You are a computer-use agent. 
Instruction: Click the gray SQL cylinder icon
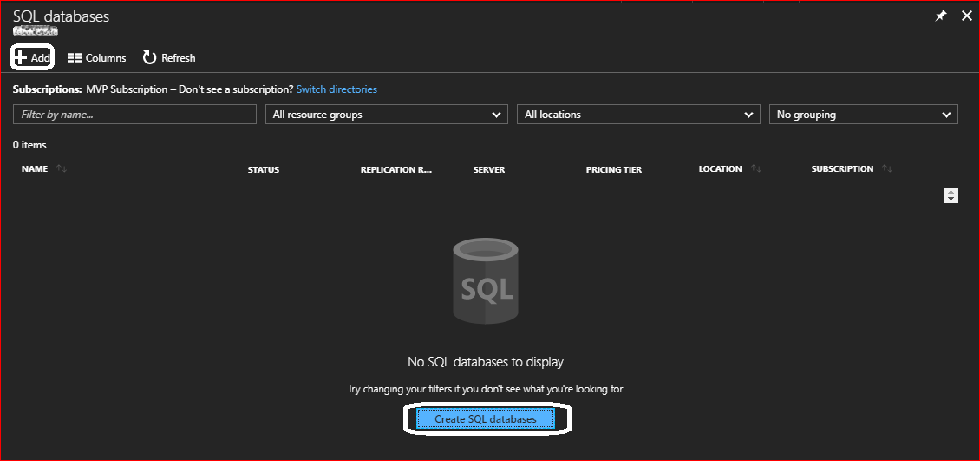coord(486,280)
